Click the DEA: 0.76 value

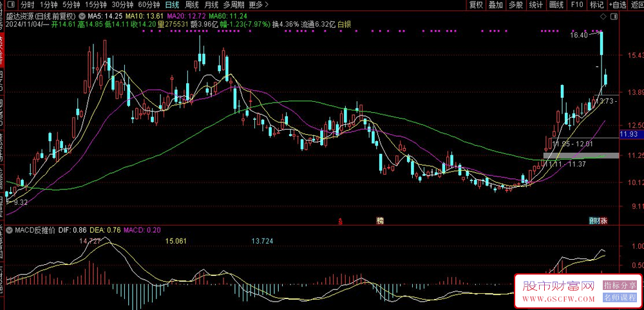(106, 230)
